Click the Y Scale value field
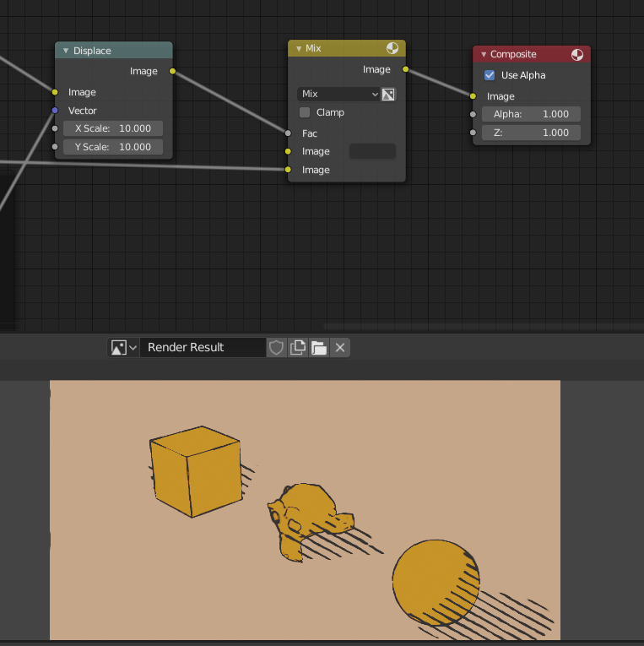The image size is (644, 646). 113,147
